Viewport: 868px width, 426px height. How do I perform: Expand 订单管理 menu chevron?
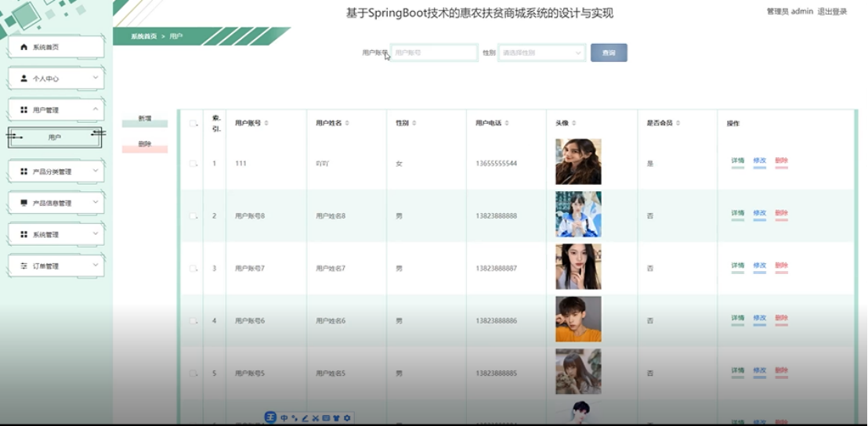click(x=96, y=265)
